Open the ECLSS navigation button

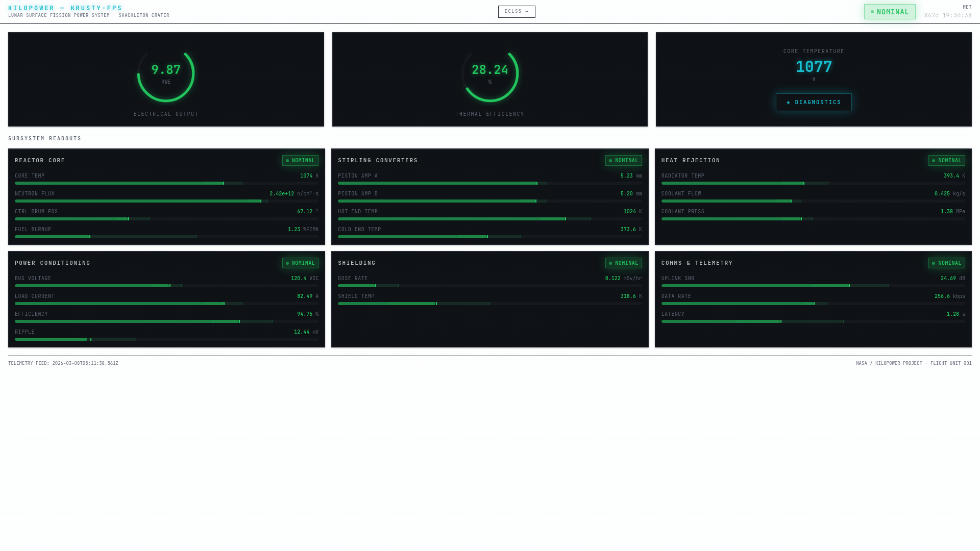(x=517, y=12)
